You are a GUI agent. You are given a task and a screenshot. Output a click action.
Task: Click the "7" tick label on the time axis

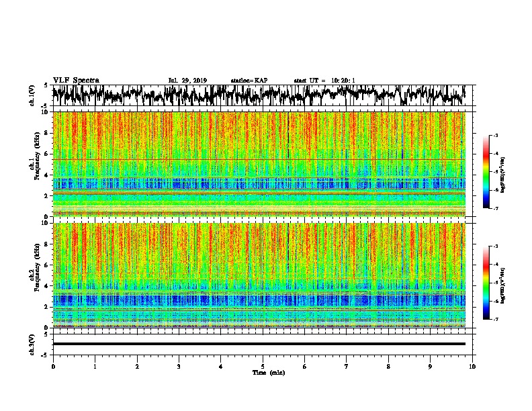[x=347, y=367]
